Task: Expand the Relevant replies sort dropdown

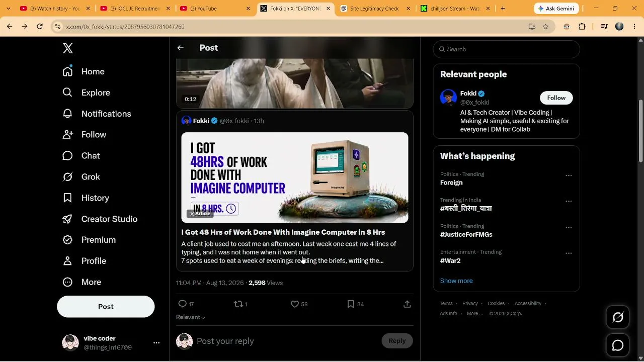Action: coord(191,317)
